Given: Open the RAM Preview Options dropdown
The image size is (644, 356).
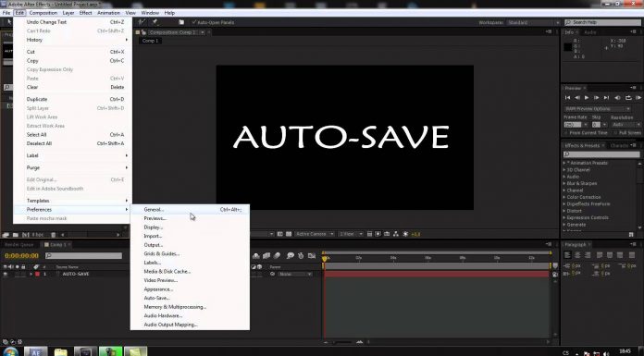Looking at the screenshot, I should tap(597, 109).
